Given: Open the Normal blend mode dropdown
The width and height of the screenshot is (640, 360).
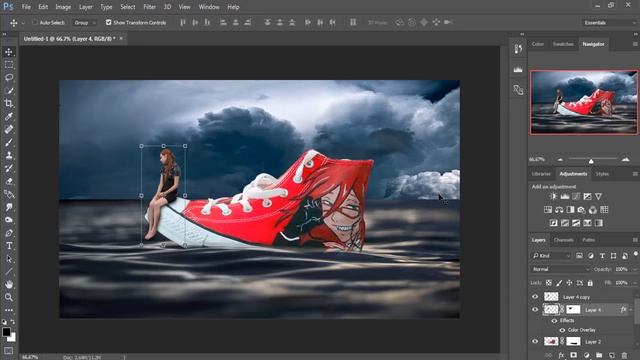Looking at the screenshot, I should coord(560,269).
